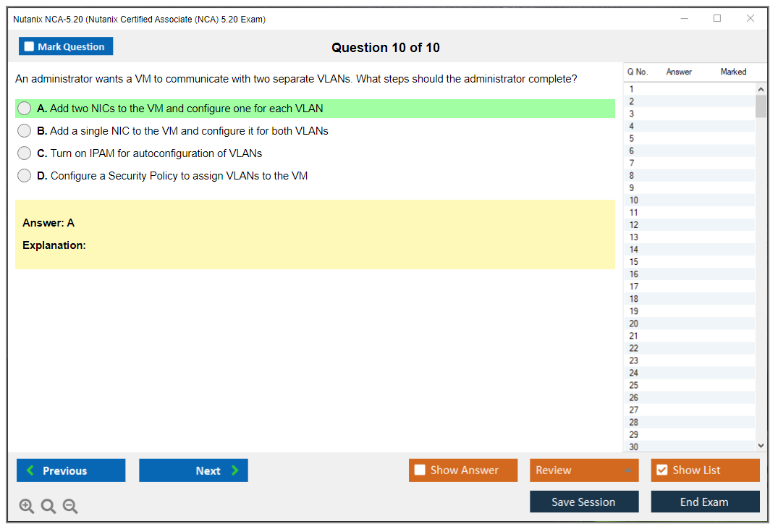The width and height of the screenshot is (778, 532).
Task: Uncheck the Show List checkbox
Action: click(661, 470)
